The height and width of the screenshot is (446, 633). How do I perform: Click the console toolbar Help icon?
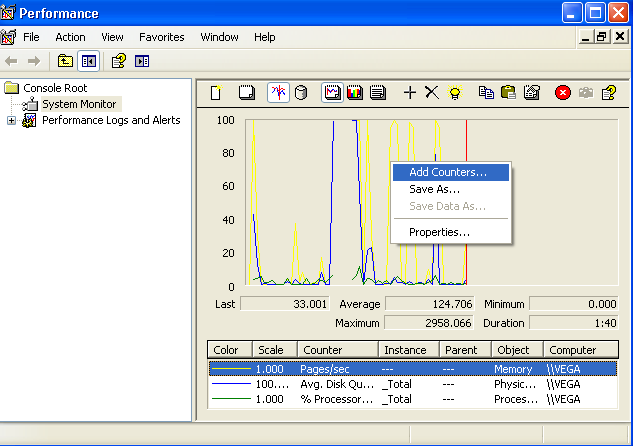119,61
